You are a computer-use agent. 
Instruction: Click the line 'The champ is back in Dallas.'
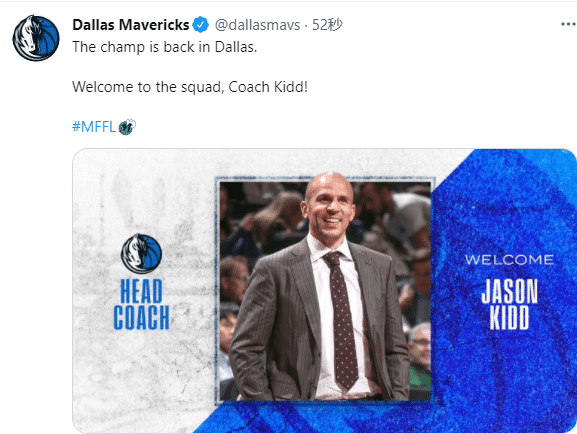pyautogui.click(x=164, y=47)
